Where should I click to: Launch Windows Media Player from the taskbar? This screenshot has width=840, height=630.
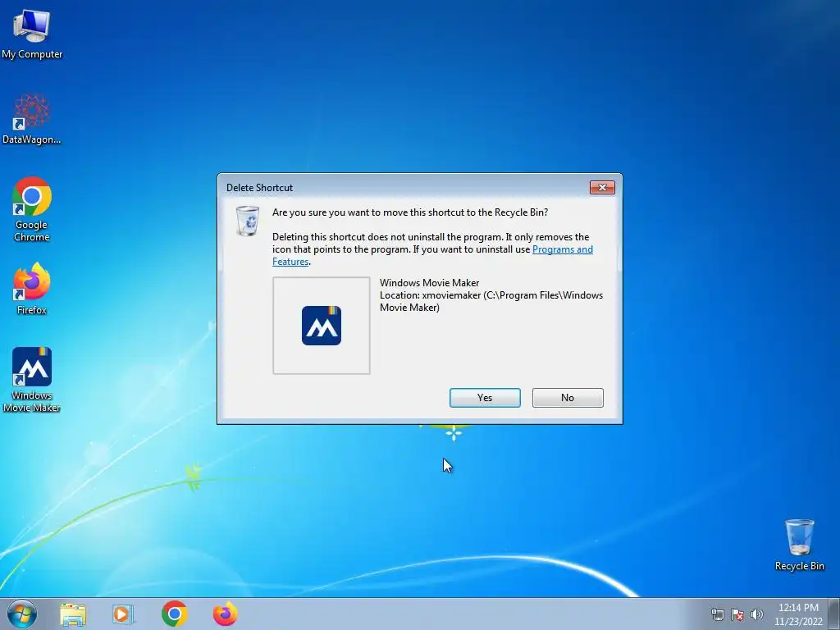123,614
